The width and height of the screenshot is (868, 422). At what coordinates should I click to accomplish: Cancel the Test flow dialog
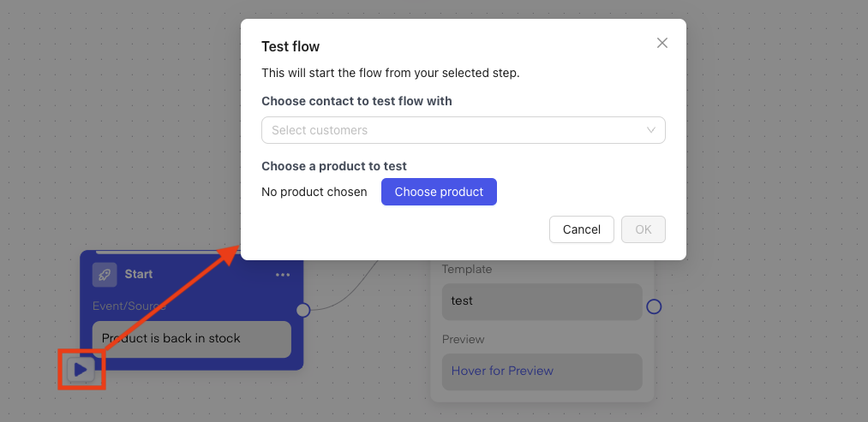[581, 229]
